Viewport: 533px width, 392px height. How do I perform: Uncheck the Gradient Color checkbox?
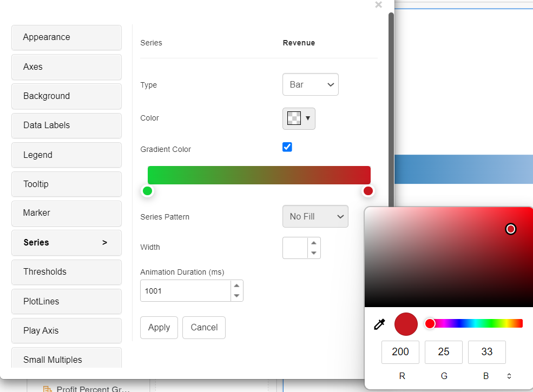click(x=287, y=147)
